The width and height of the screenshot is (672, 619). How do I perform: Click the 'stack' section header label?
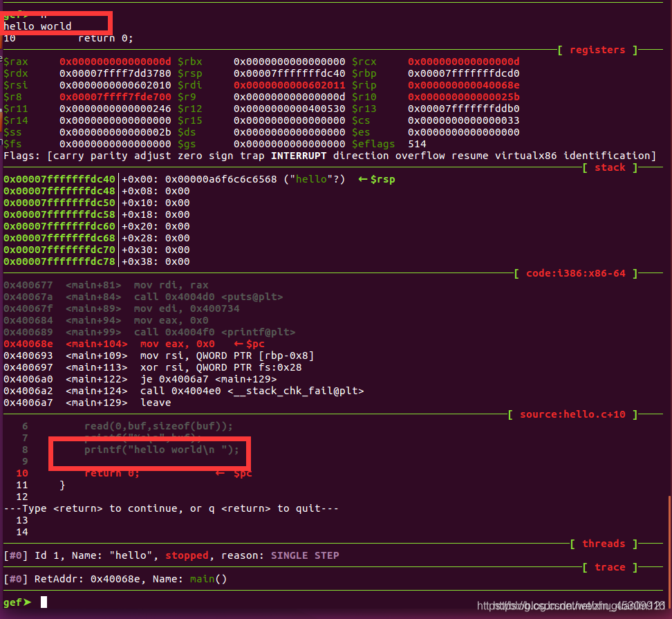coord(610,167)
